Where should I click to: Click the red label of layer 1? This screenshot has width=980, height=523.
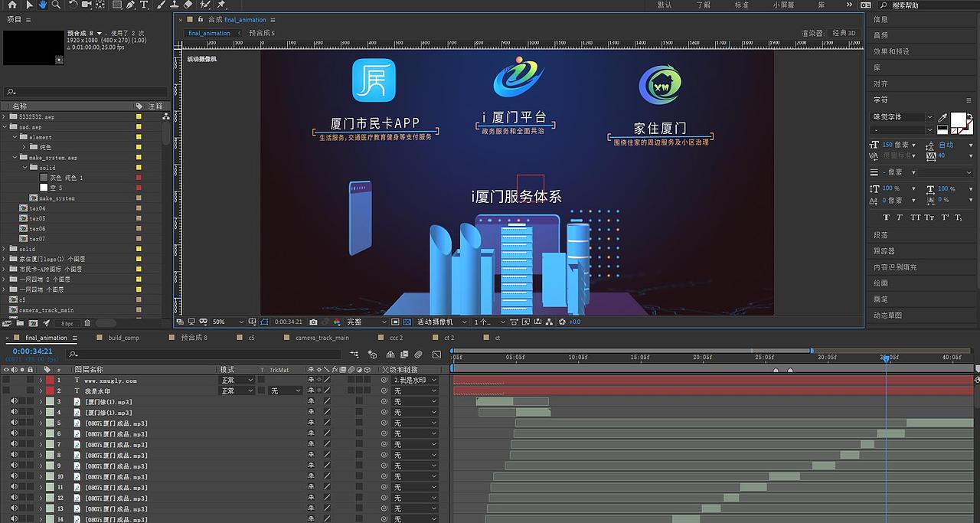(x=51, y=380)
